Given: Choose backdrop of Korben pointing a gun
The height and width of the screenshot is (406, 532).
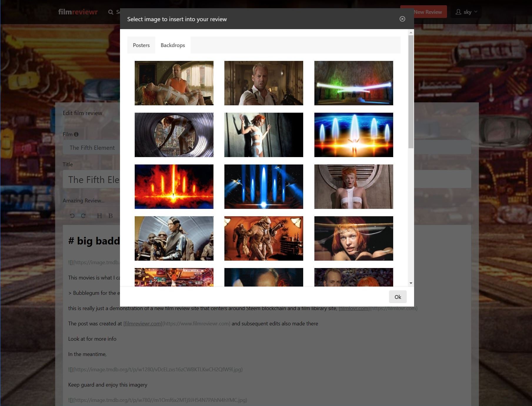Looking at the screenshot, I should point(264,83).
